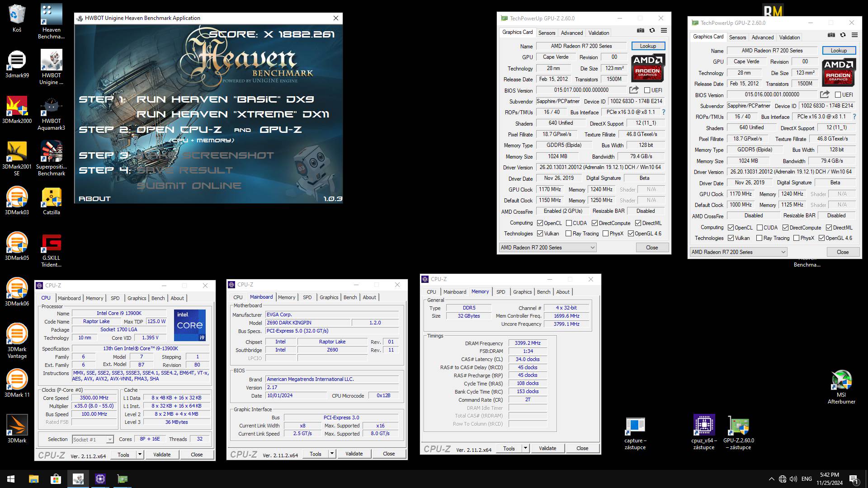
Task: Expand Tools arrow in CPU tab CPU-Z window
Action: pos(140,455)
